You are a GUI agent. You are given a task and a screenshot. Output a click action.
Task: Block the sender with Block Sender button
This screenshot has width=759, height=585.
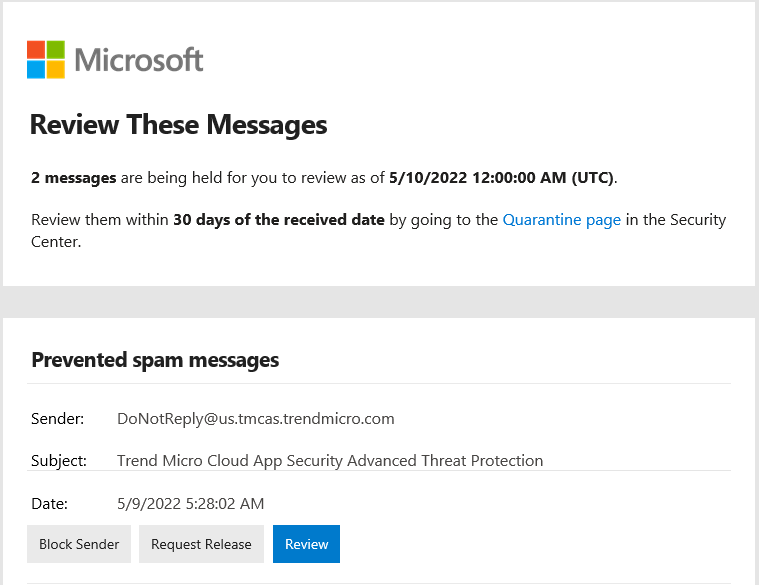coord(79,544)
